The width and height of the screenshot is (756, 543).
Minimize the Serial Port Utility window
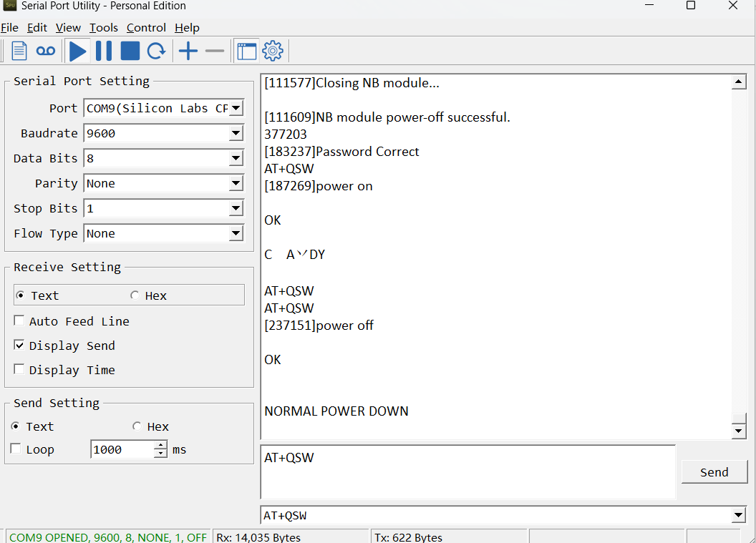[649, 5]
